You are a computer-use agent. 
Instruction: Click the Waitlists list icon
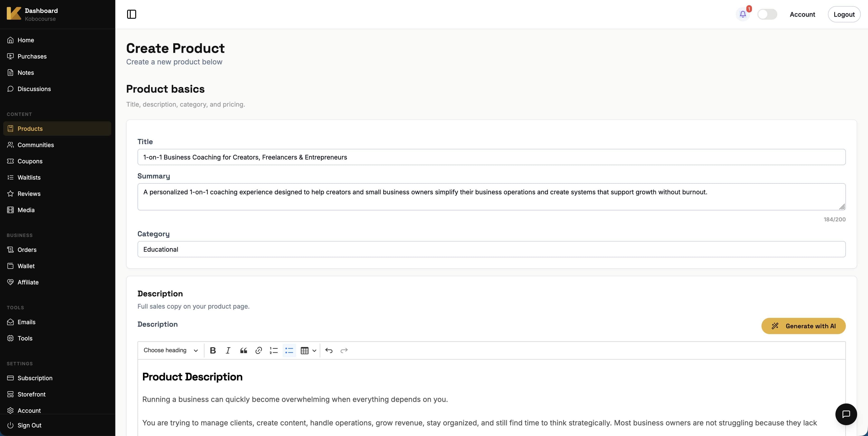point(10,177)
